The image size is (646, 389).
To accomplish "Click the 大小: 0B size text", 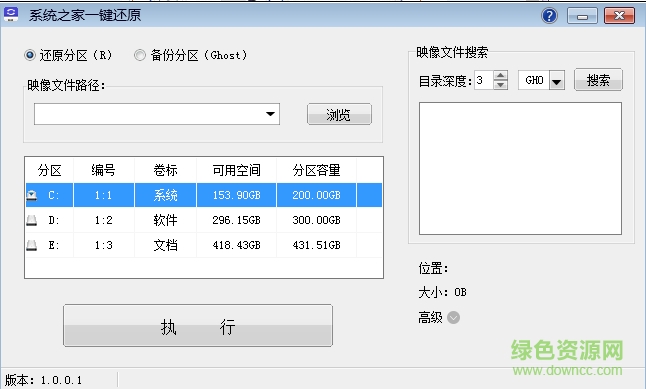I will click(442, 293).
